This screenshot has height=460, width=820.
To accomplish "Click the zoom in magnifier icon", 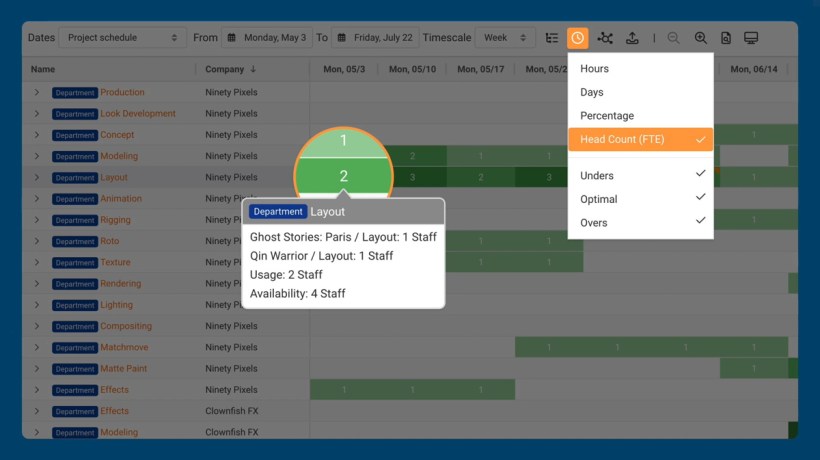I will (700, 38).
